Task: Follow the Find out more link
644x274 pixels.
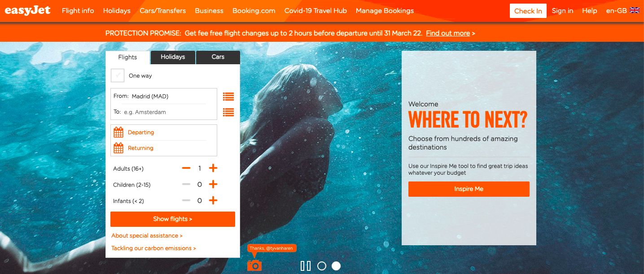Action: [448, 33]
